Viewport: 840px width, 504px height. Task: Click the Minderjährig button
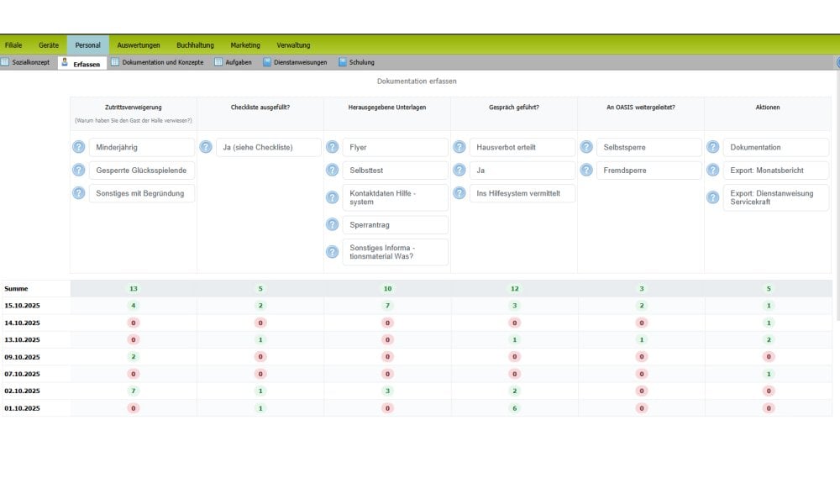click(141, 147)
